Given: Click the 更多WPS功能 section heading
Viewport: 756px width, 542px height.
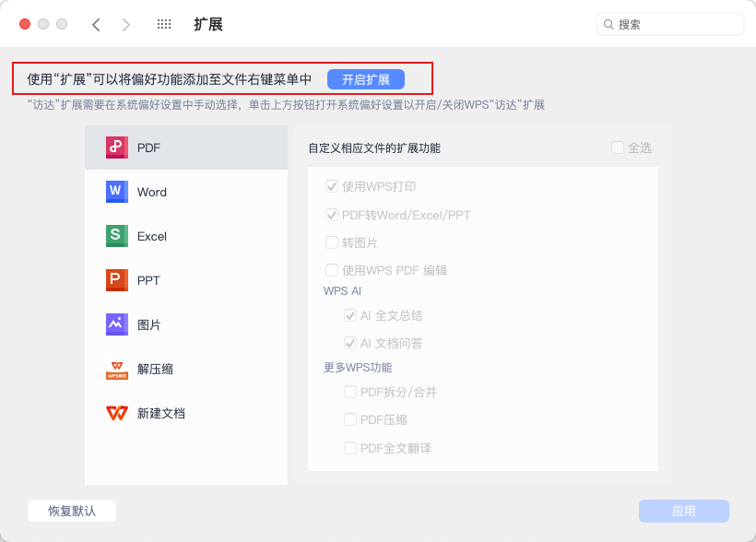Looking at the screenshot, I should (358, 368).
